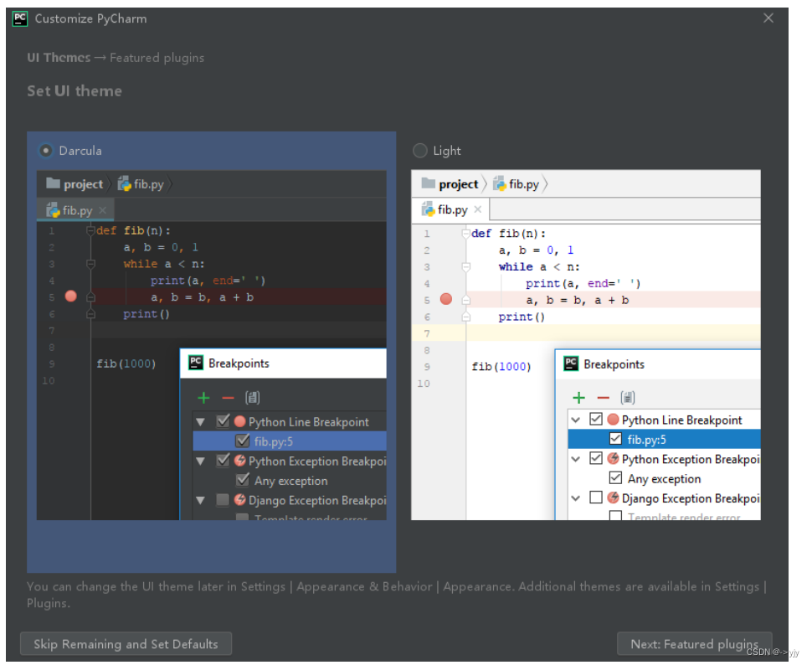Close the Customize PyCharm dialog
The height and width of the screenshot is (665, 812).
click(768, 18)
